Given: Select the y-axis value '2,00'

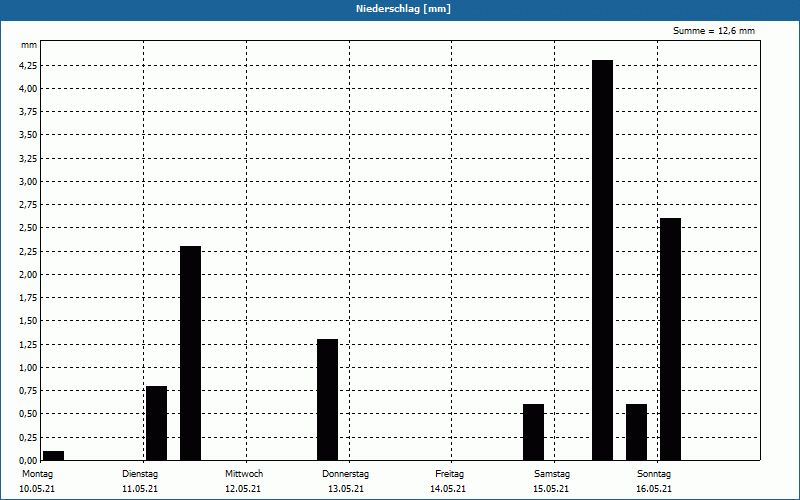Looking at the screenshot, I should pos(28,274).
